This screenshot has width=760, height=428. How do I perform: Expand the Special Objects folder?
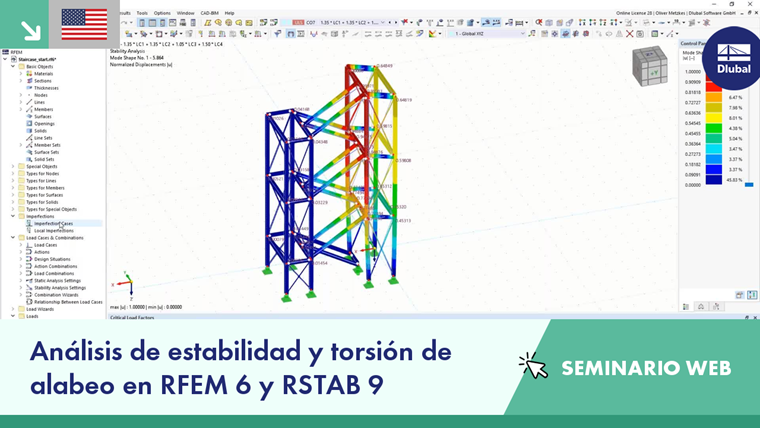13,166
